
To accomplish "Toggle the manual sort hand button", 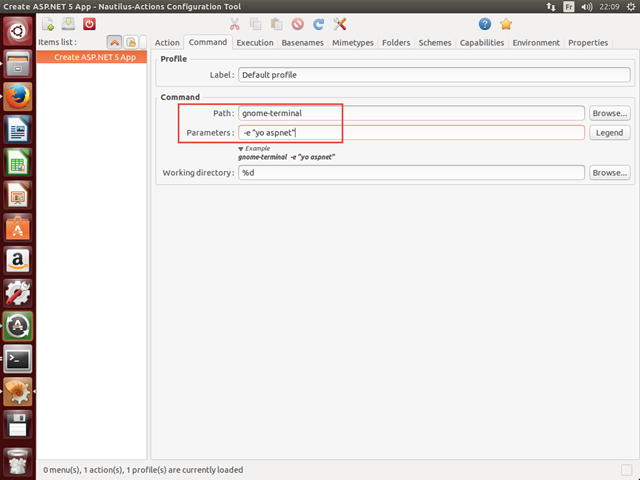I will click(131, 42).
